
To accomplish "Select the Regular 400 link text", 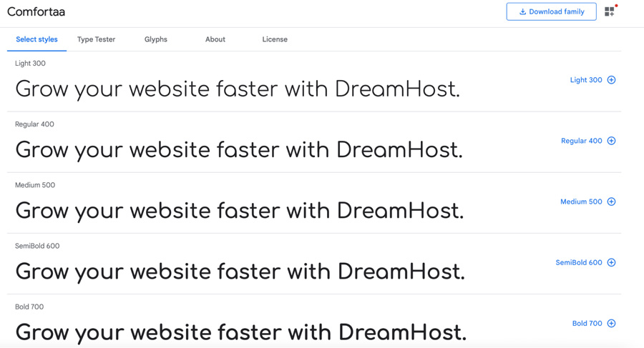I will coord(582,141).
